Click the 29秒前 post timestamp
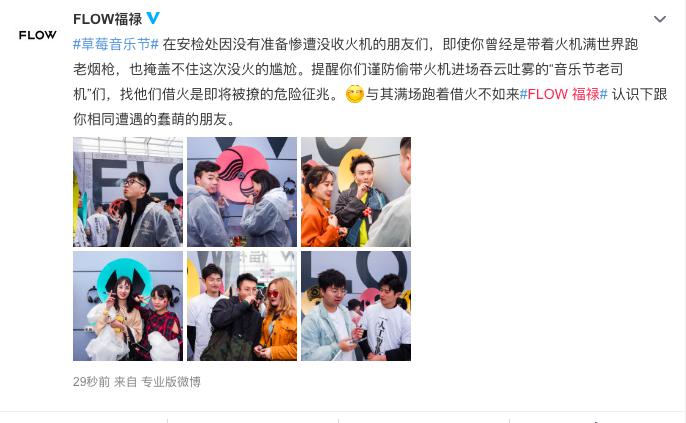This screenshot has height=423, width=686. [91, 381]
